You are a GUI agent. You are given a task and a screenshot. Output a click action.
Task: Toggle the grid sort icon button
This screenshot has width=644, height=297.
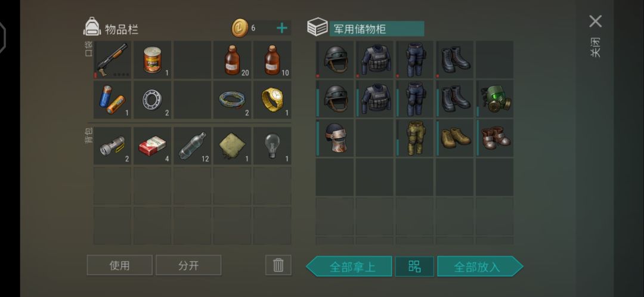pyautogui.click(x=414, y=266)
